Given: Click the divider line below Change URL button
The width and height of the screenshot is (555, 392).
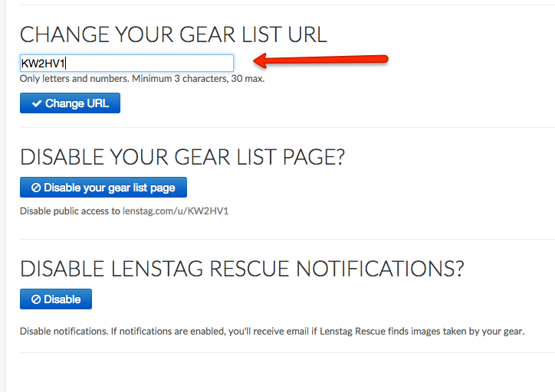Looking at the screenshot, I should click(284, 127).
